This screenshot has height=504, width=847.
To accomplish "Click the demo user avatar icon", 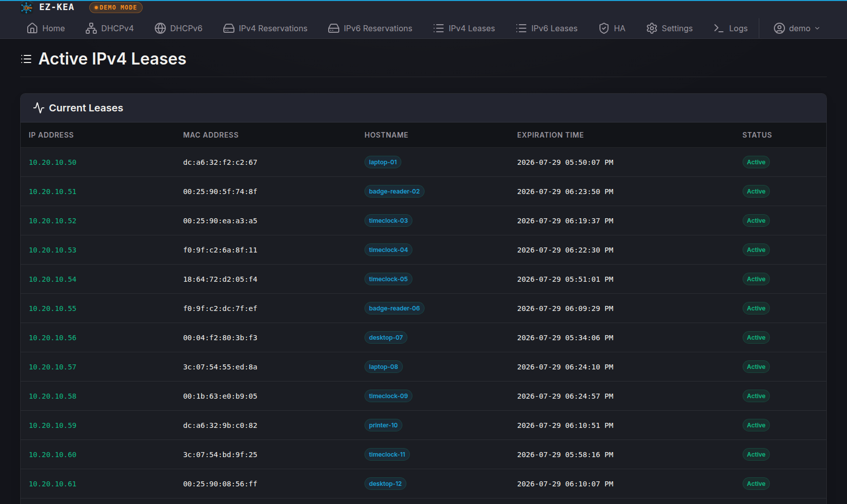I will coord(779,28).
